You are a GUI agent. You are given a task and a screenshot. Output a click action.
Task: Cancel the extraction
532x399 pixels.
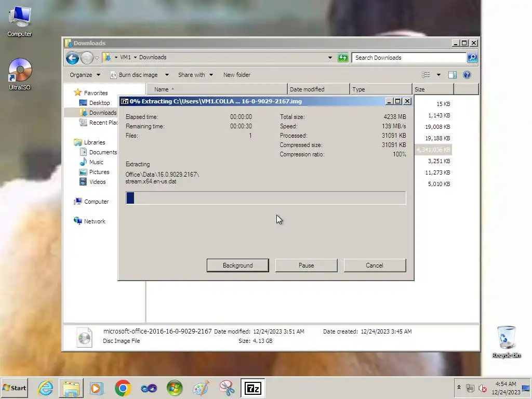click(x=375, y=265)
